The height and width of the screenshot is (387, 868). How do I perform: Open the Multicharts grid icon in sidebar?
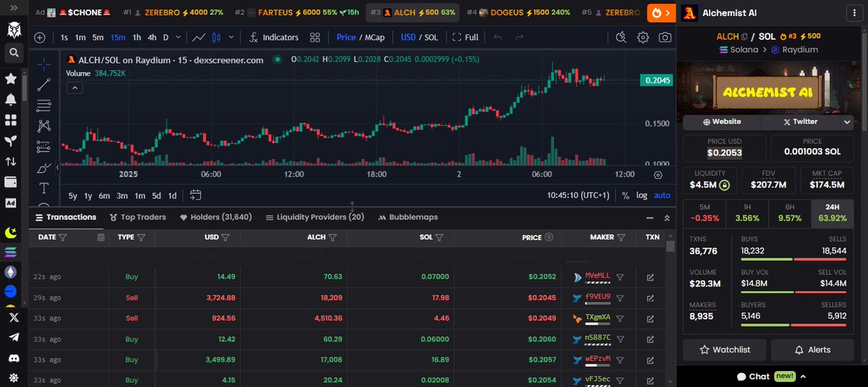[x=11, y=120]
